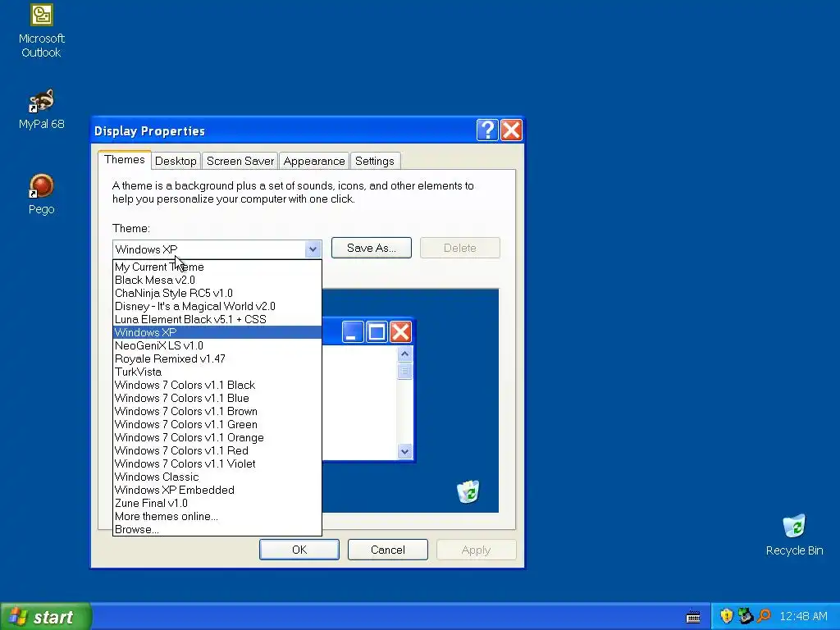Image resolution: width=840 pixels, height=630 pixels.
Task: Click the preview window's minimize button
Action: pos(353,332)
